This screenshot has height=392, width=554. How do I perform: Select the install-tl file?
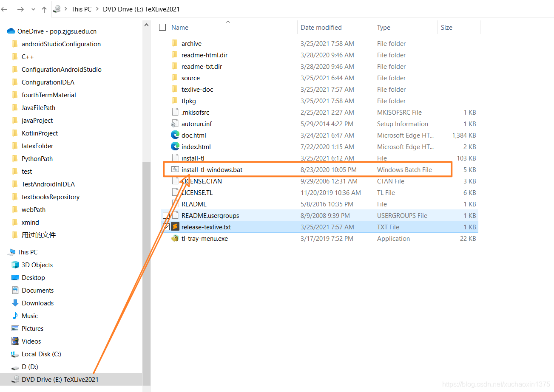(193, 158)
